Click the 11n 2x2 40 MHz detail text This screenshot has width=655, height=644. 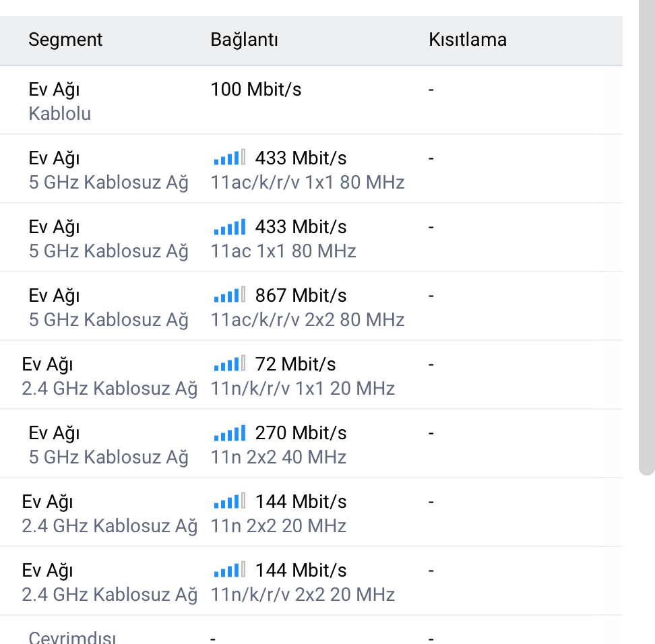278,457
